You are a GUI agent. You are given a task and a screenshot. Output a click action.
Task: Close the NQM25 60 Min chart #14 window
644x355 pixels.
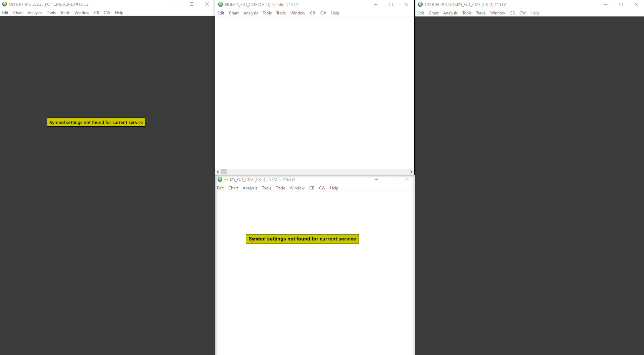pos(406,5)
